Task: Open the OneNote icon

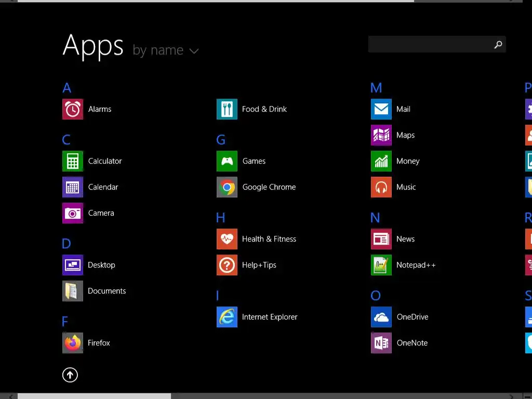Action: 381,343
